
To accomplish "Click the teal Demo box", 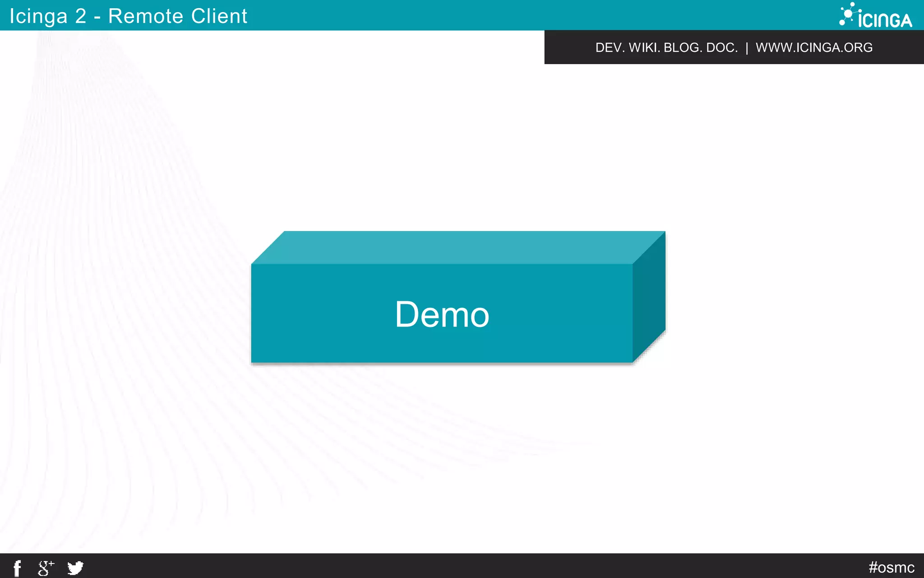I will [458, 297].
